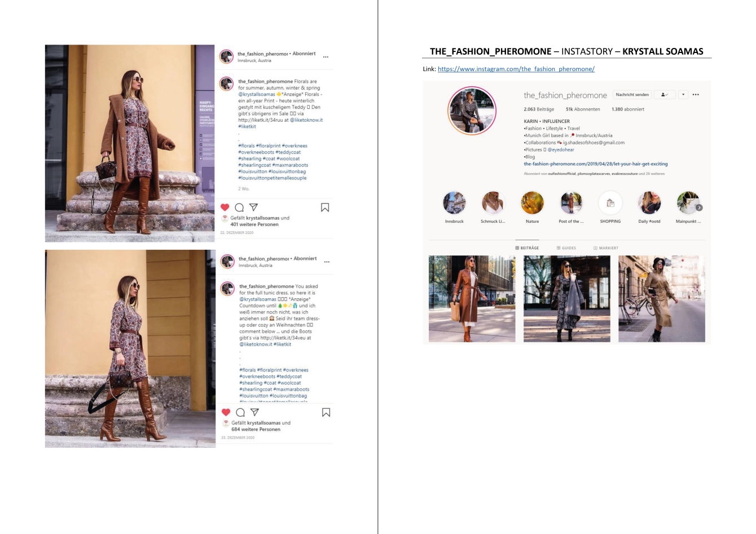756x534 pixels.
Task: Click the @krystallsoamas mention in top caption
Action: (257, 94)
